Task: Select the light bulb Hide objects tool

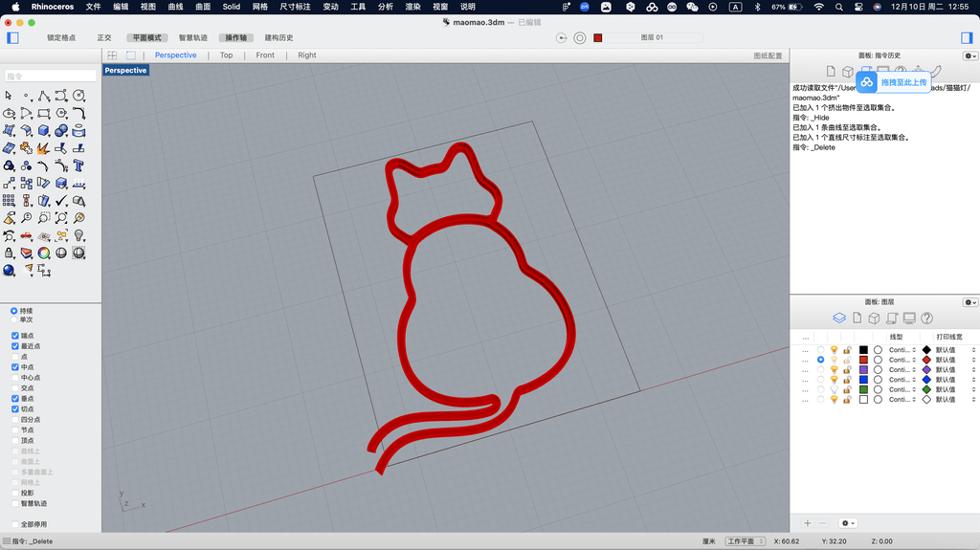Action: [x=78, y=235]
